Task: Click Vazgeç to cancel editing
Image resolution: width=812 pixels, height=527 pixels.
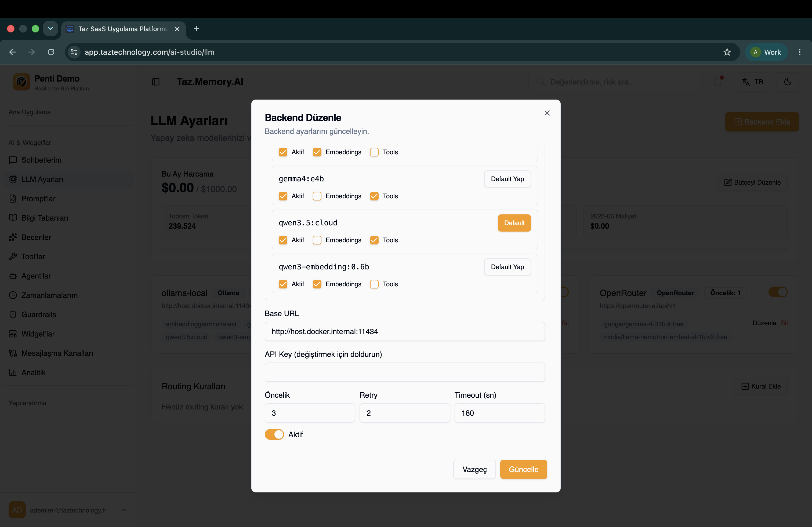Action: click(474, 469)
